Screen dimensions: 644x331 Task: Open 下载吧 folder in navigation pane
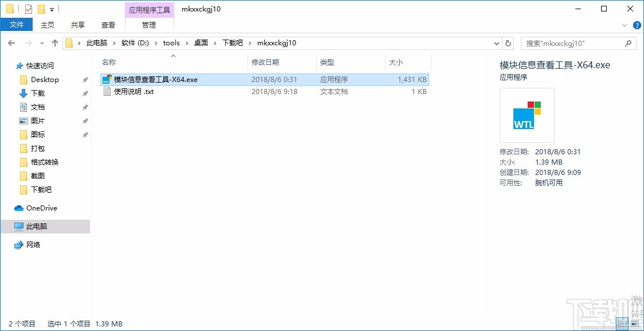pos(41,189)
